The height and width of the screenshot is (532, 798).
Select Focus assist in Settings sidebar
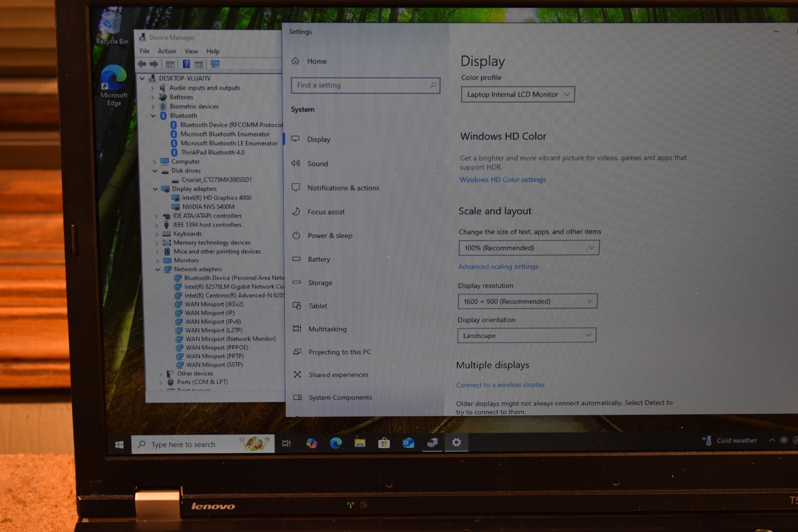point(326,212)
